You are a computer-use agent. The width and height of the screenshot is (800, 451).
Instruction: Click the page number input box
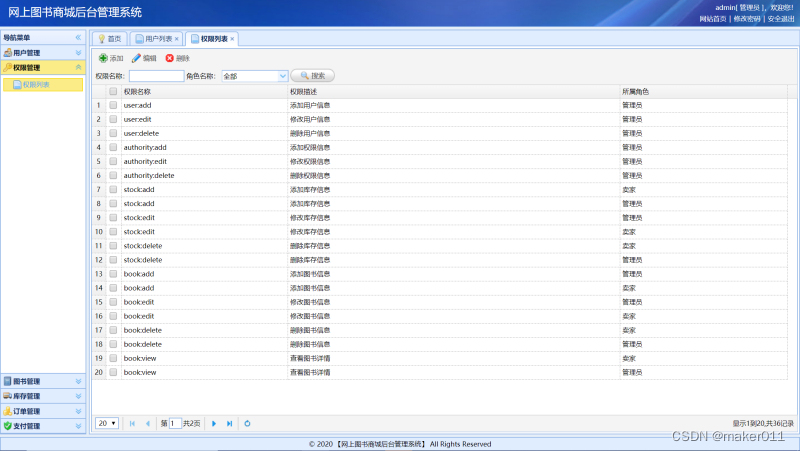click(175, 423)
